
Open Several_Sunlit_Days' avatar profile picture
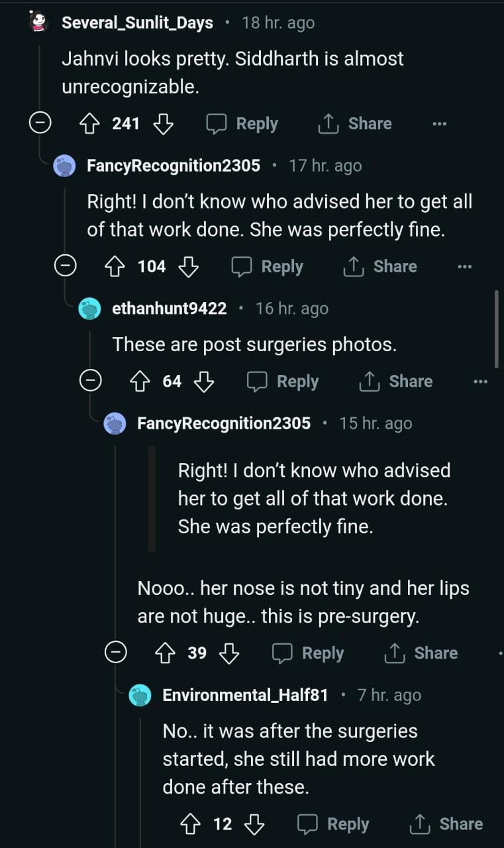(x=39, y=23)
